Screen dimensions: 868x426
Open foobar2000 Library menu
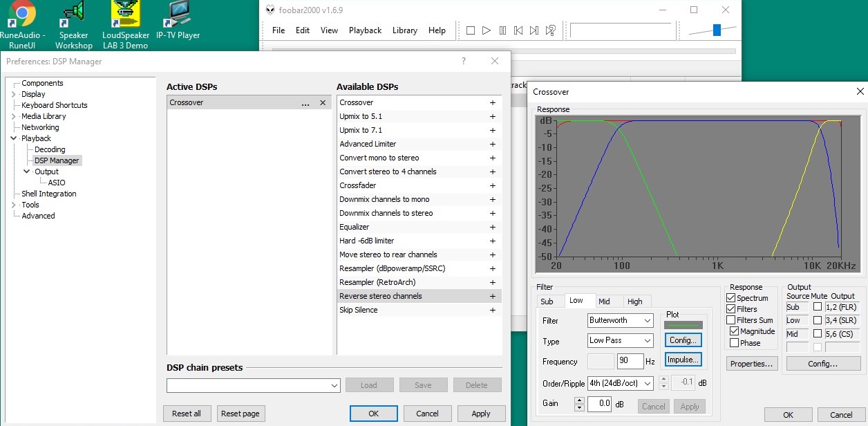point(404,30)
